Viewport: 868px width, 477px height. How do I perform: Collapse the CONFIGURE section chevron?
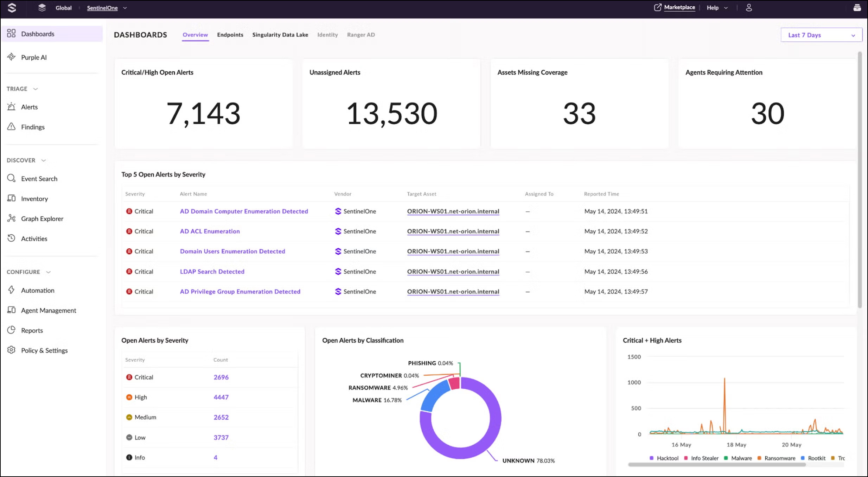pyautogui.click(x=49, y=272)
